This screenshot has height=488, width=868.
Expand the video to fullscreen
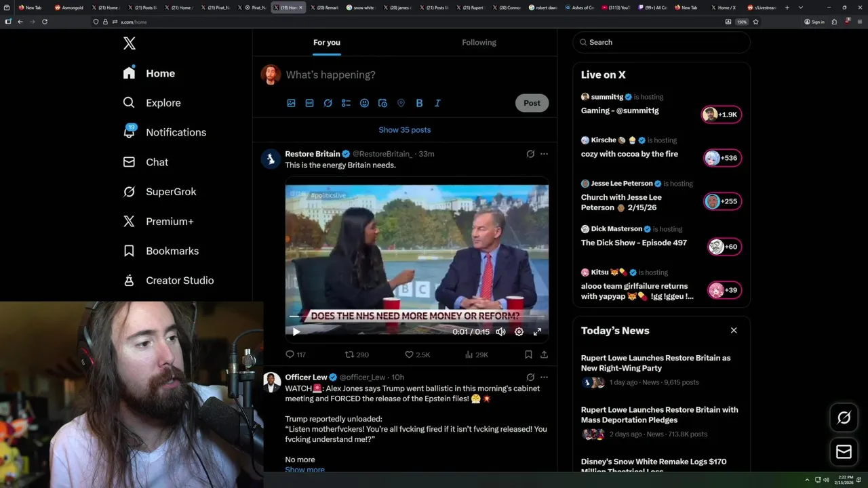coord(537,331)
